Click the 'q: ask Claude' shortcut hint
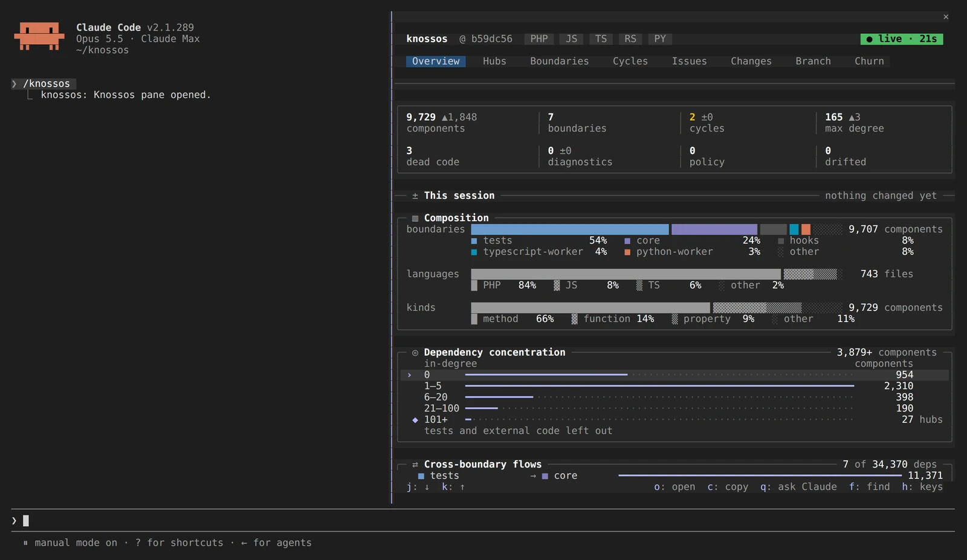Screen dimensions: 967x560 point(798,487)
